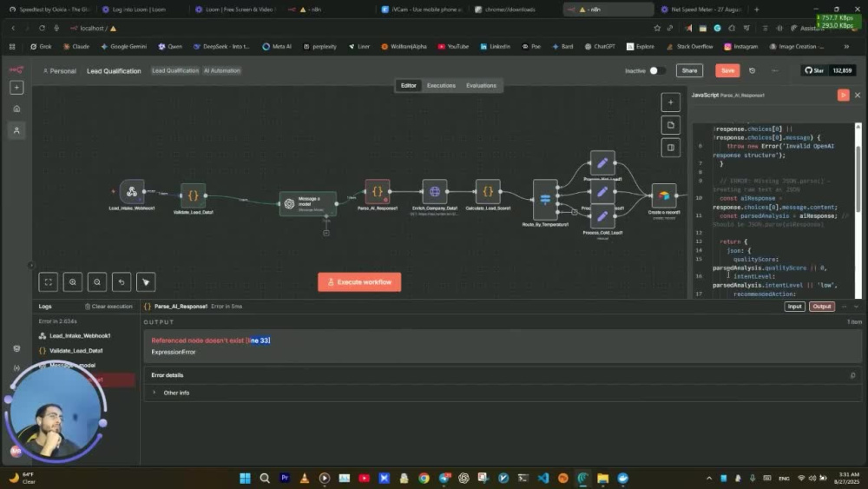Add a node with canvas plus button

coord(670,102)
